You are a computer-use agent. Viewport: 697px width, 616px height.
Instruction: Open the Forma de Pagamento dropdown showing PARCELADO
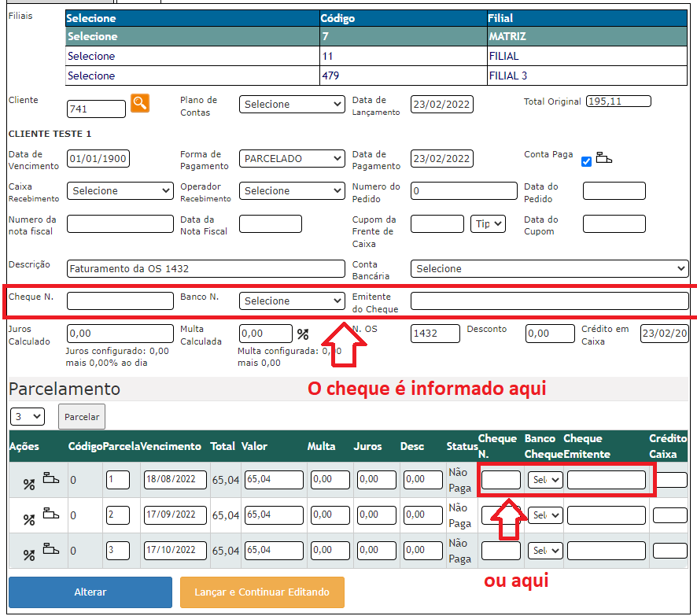[x=292, y=159]
